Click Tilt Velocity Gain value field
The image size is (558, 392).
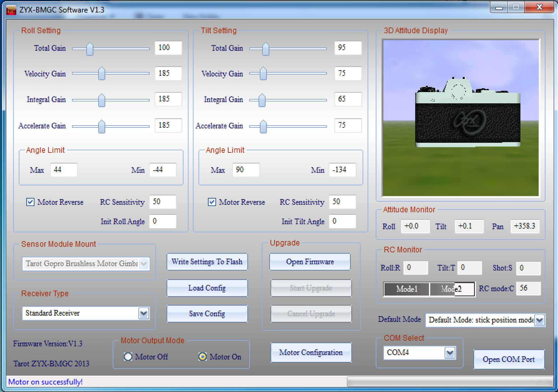point(348,74)
